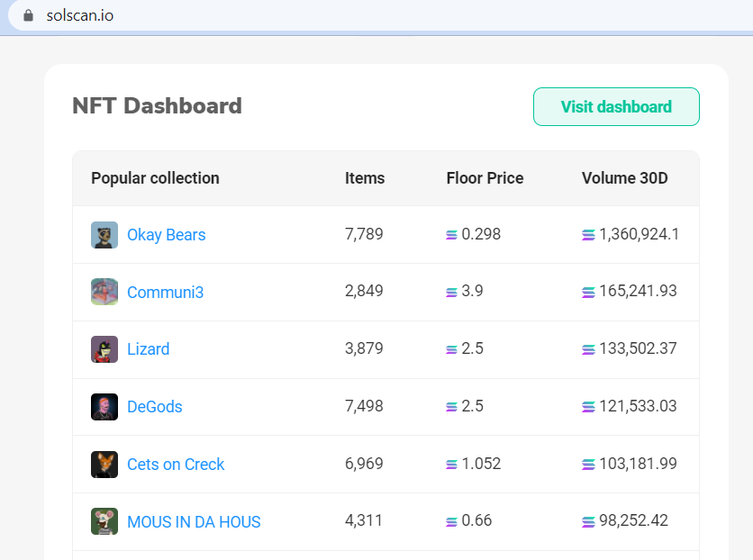Click the MOUS IN DA HOUS thumbnail
This screenshot has height=560, width=753.
pos(104,521)
